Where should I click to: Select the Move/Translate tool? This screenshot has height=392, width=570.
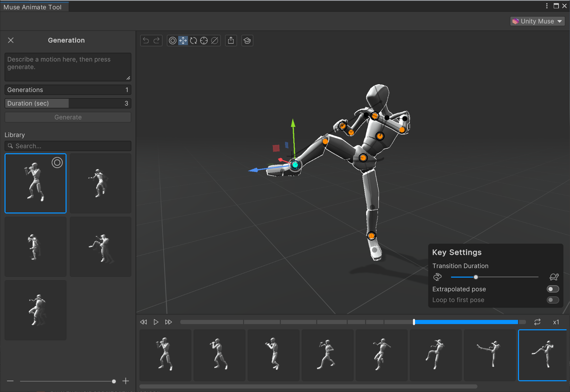pyautogui.click(x=183, y=41)
